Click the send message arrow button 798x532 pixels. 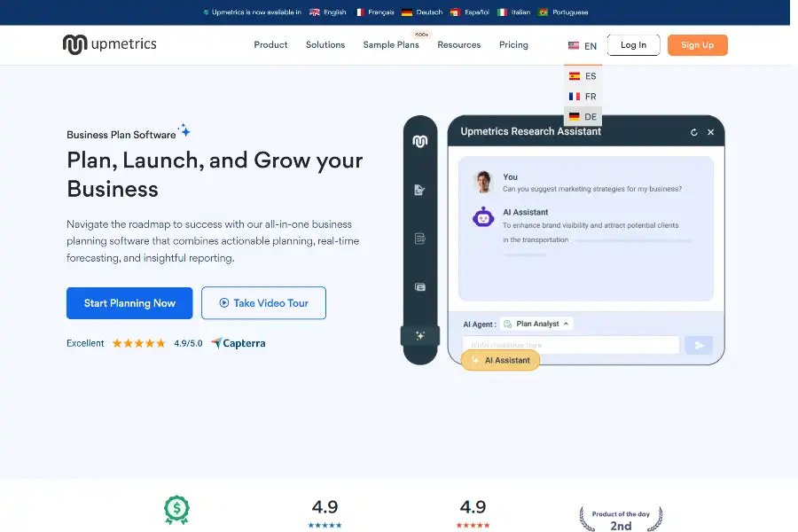point(699,345)
